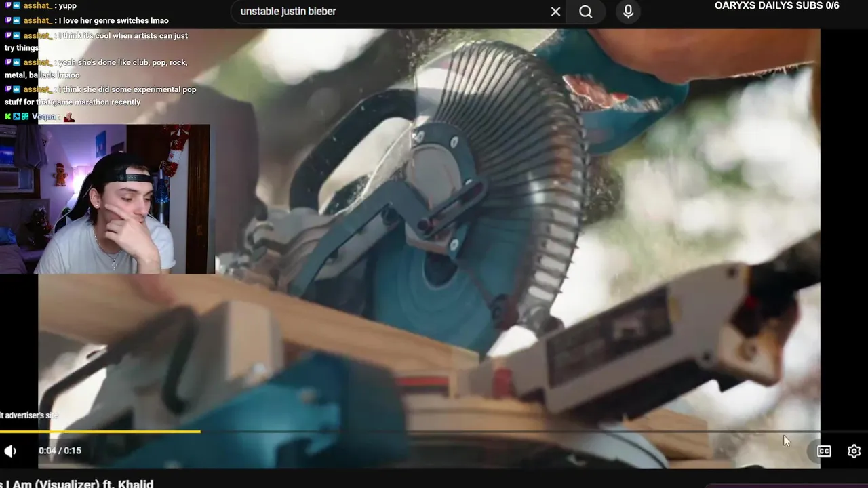This screenshot has width=868, height=488.
Task: Toggle closed captions CC
Action: (x=824, y=451)
